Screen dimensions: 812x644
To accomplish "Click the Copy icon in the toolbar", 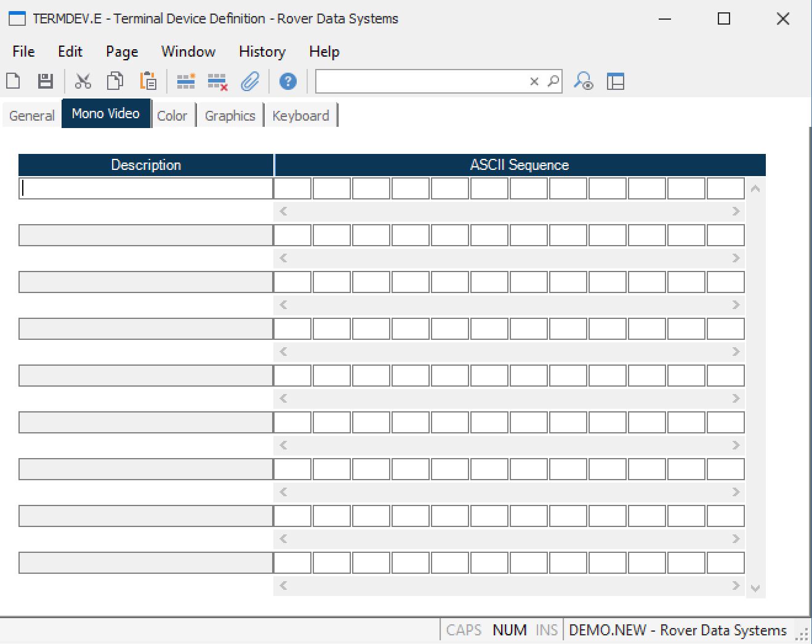I will (x=115, y=81).
